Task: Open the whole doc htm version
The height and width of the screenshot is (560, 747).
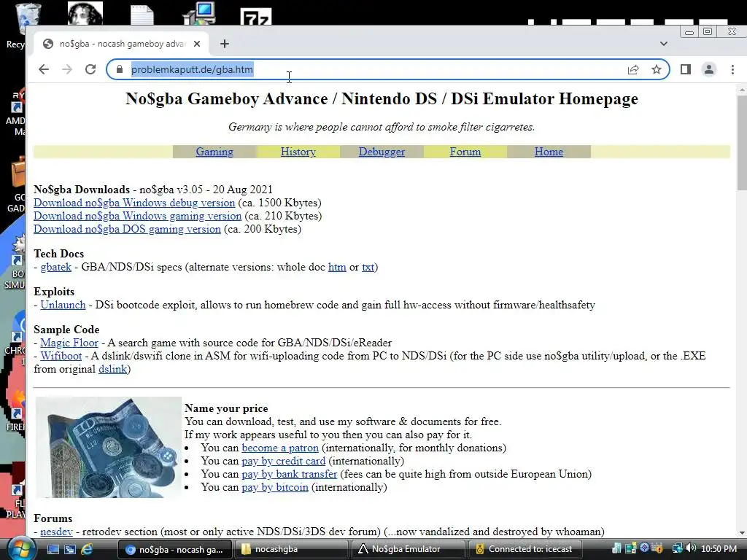Action: (x=337, y=267)
